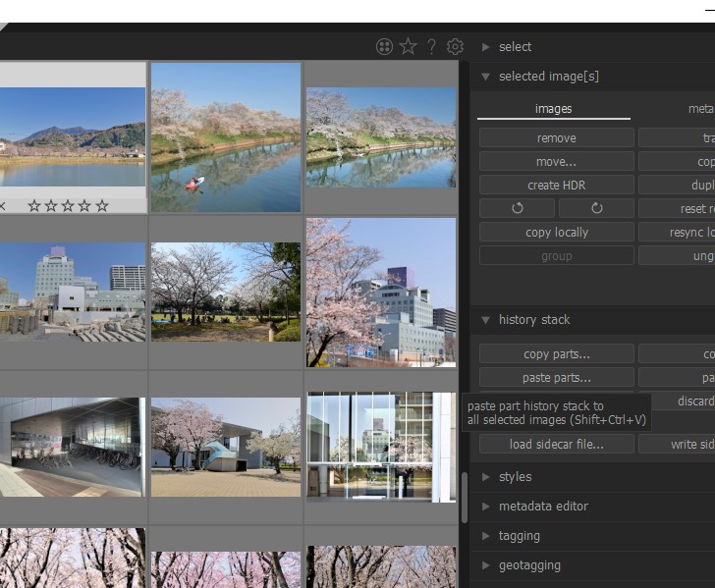Screen dimensions: 715x588
Task: Click the load sidecar file button
Action: pos(556,445)
